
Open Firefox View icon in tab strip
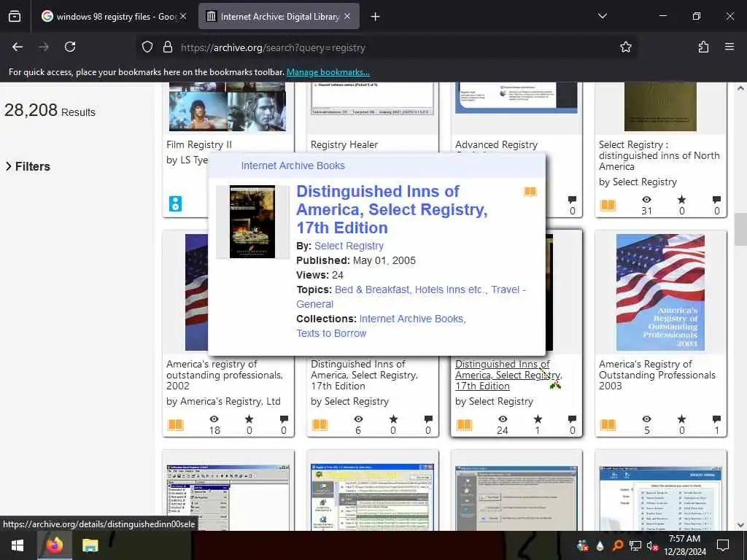point(15,17)
